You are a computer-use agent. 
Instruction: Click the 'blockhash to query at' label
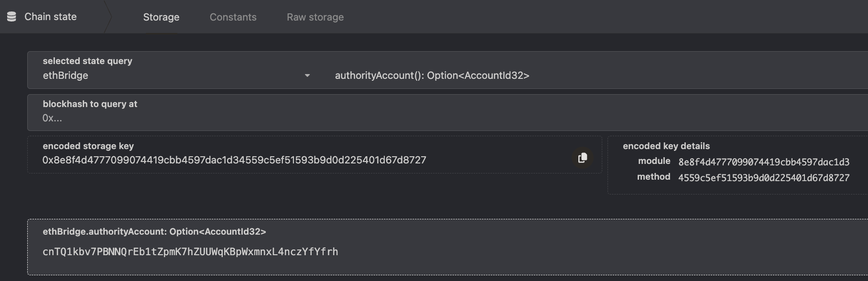point(90,104)
